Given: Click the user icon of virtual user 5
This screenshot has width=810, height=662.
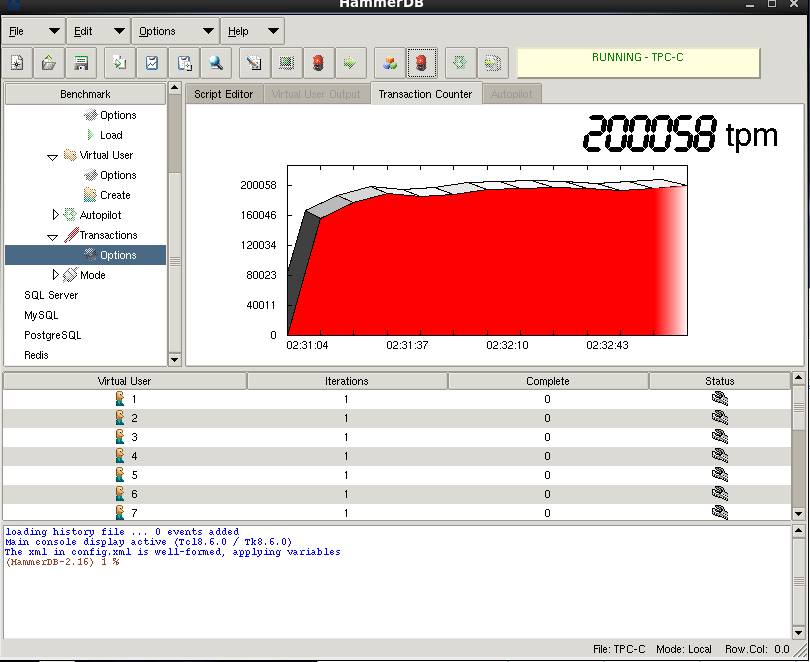Looking at the screenshot, I should (120, 475).
